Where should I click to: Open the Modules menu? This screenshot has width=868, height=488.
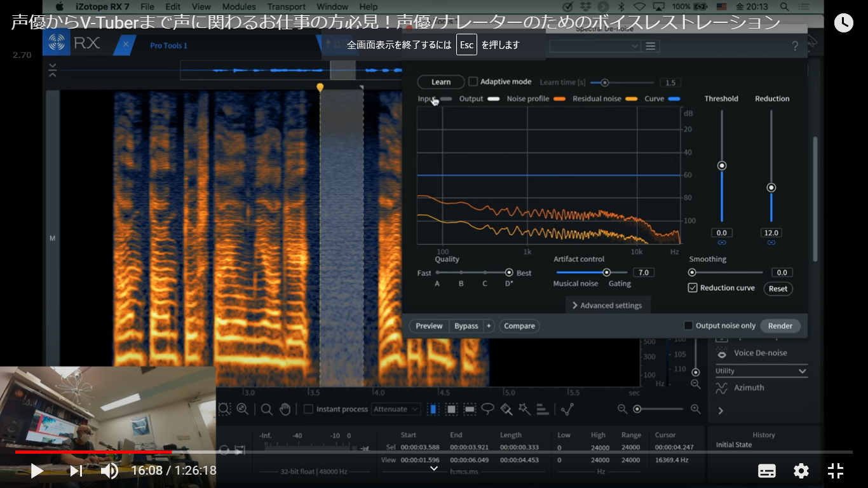pyautogui.click(x=239, y=6)
